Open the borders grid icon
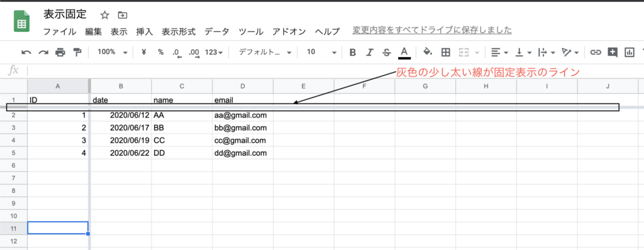The width and height of the screenshot is (644, 250). [x=446, y=52]
